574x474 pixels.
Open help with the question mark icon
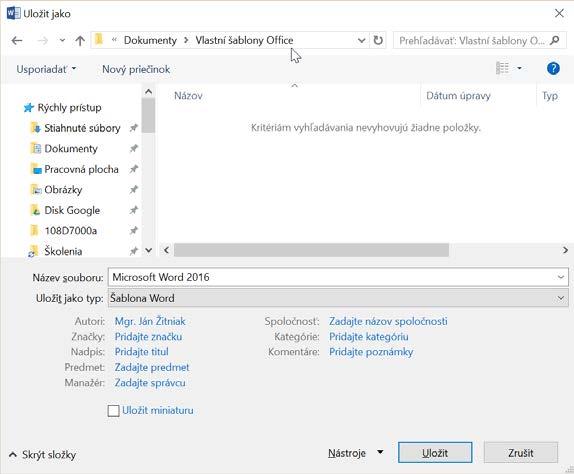553,68
